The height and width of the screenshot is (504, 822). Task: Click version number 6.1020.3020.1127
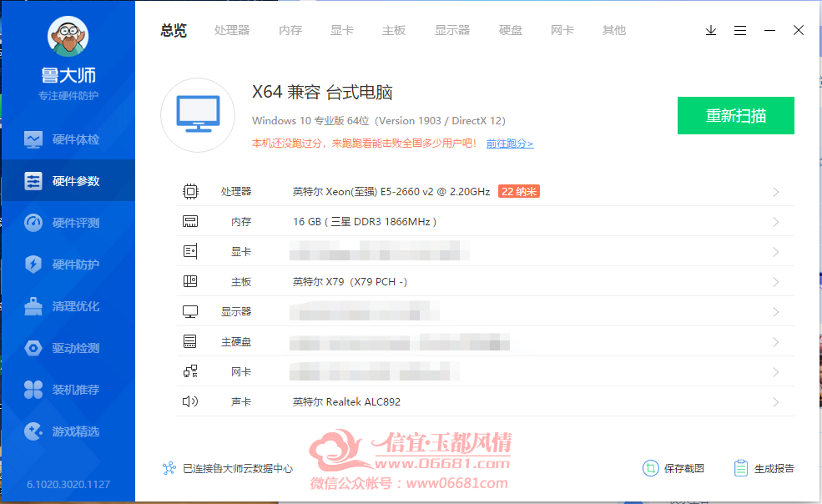[68, 484]
